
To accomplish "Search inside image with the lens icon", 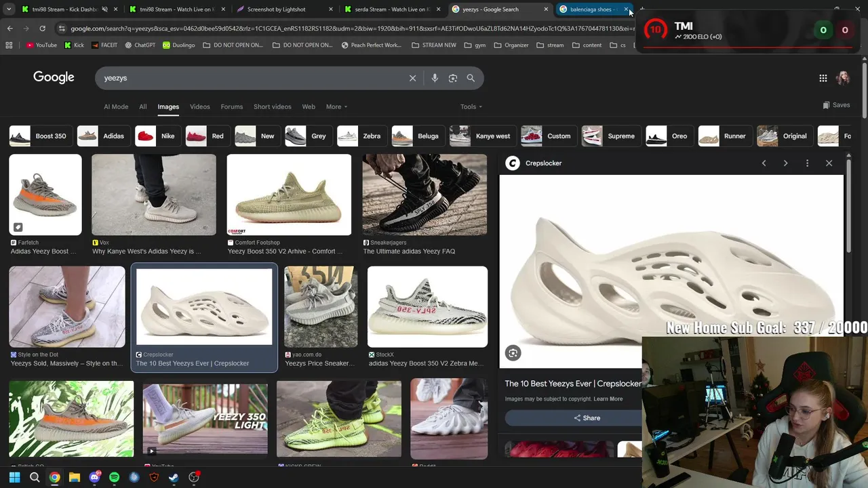I will [513, 352].
